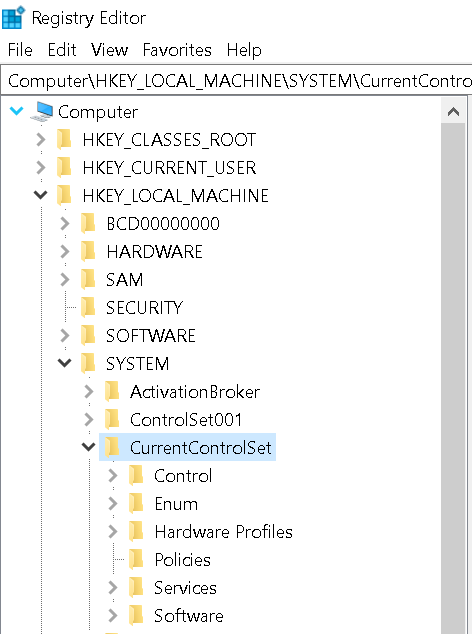Image resolution: width=472 pixels, height=634 pixels.
Task: Select the SECURITY label
Action: click(144, 308)
